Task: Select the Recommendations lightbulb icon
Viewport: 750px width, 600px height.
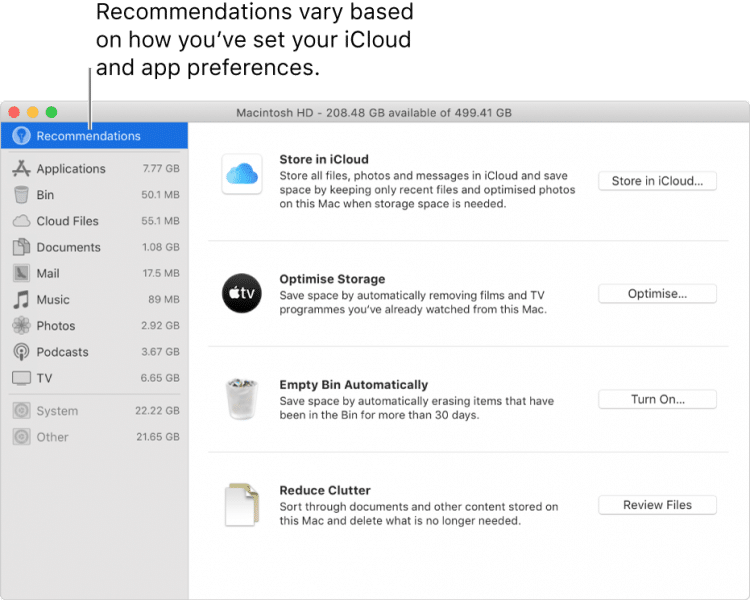Action: (21, 136)
